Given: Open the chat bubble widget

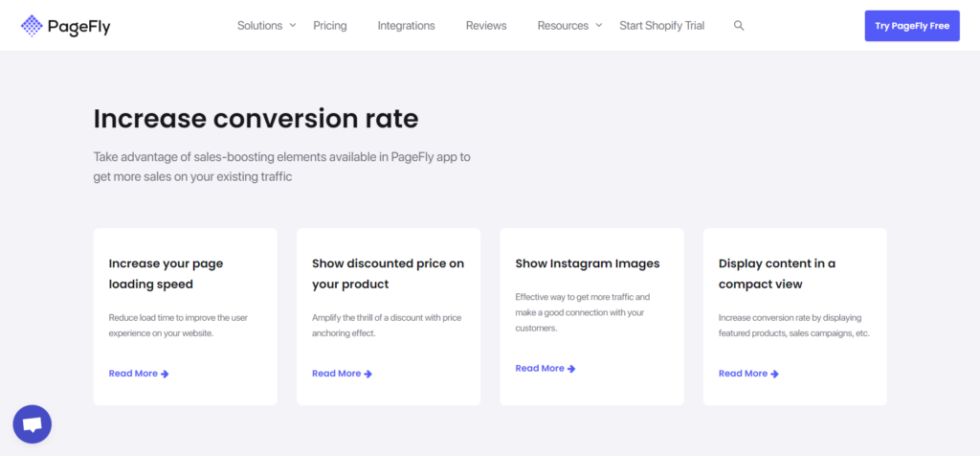Looking at the screenshot, I should click(32, 424).
